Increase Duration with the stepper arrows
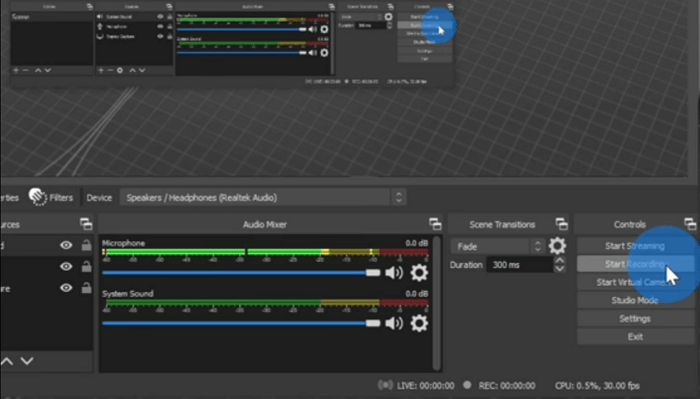This screenshot has height=399, width=700. (x=559, y=260)
